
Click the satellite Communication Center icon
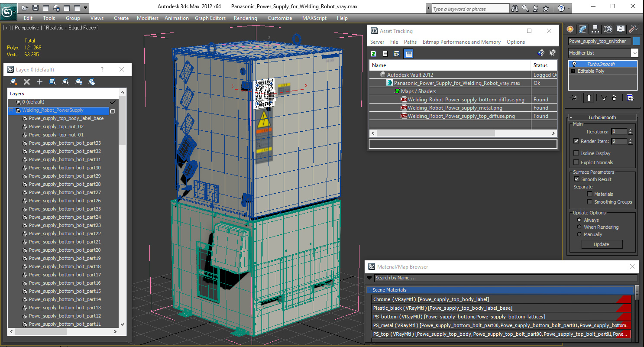point(535,8)
